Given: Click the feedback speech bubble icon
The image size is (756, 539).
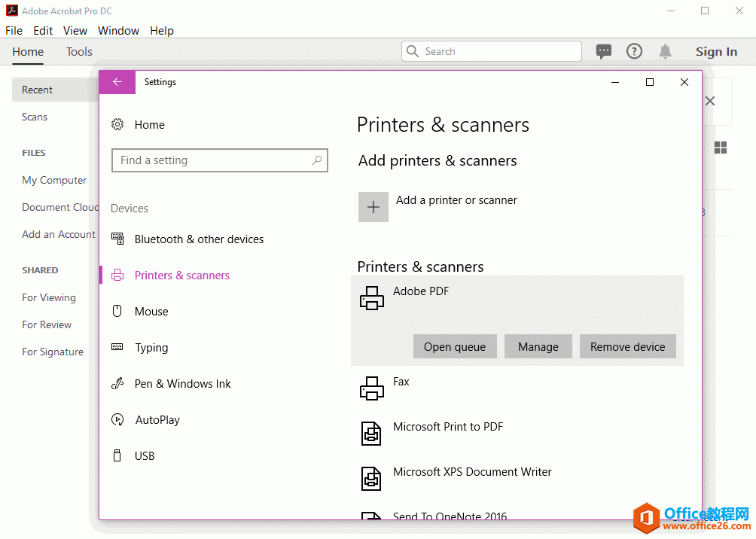Looking at the screenshot, I should [x=604, y=51].
